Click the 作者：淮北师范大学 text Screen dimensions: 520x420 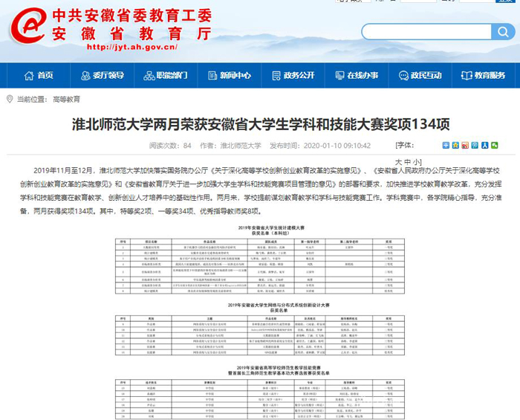click(230, 146)
